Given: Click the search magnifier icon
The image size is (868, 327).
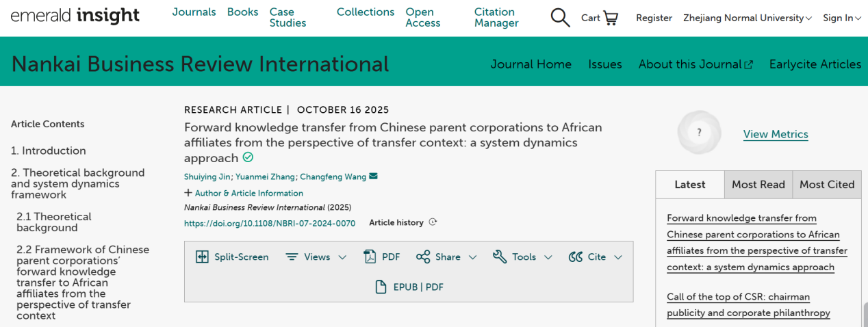Looking at the screenshot, I should (x=560, y=18).
